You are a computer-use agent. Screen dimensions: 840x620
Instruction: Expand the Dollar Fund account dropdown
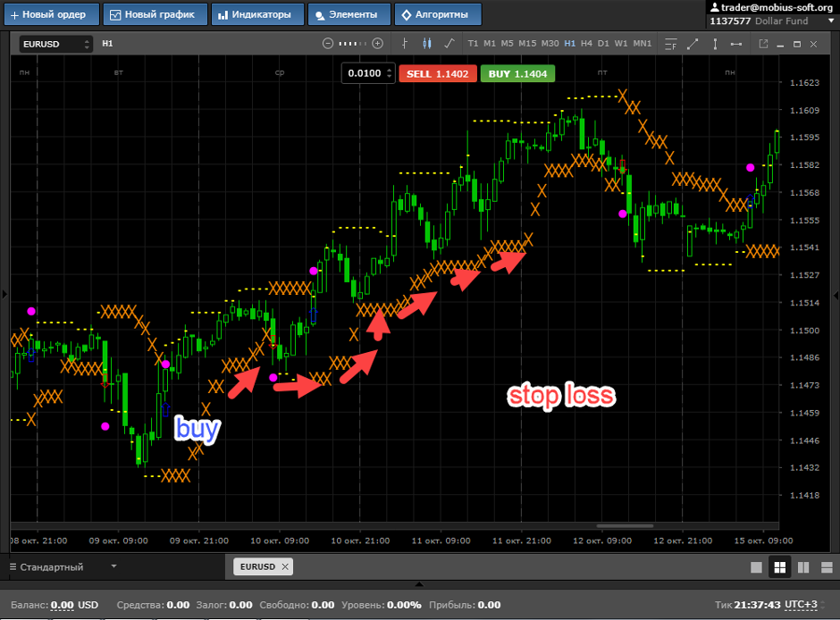click(x=831, y=21)
